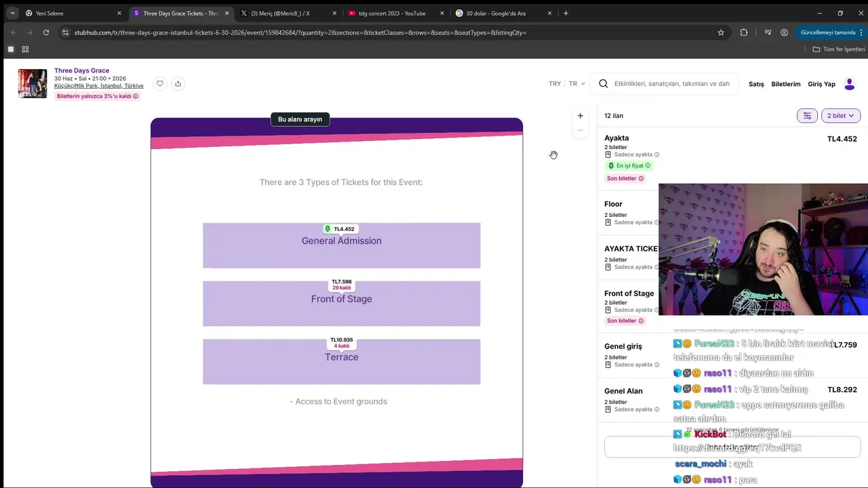Select the General Admission section

(x=341, y=245)
